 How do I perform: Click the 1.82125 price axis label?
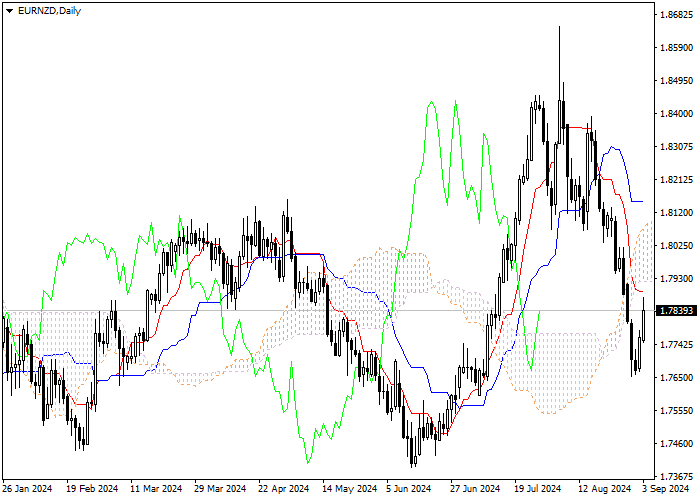[x=676, y=180]
